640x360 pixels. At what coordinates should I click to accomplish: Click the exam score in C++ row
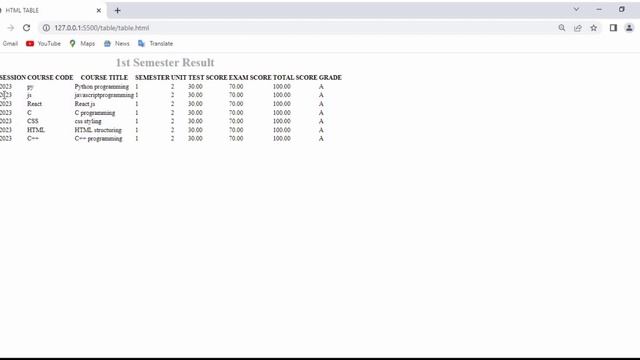236,139
